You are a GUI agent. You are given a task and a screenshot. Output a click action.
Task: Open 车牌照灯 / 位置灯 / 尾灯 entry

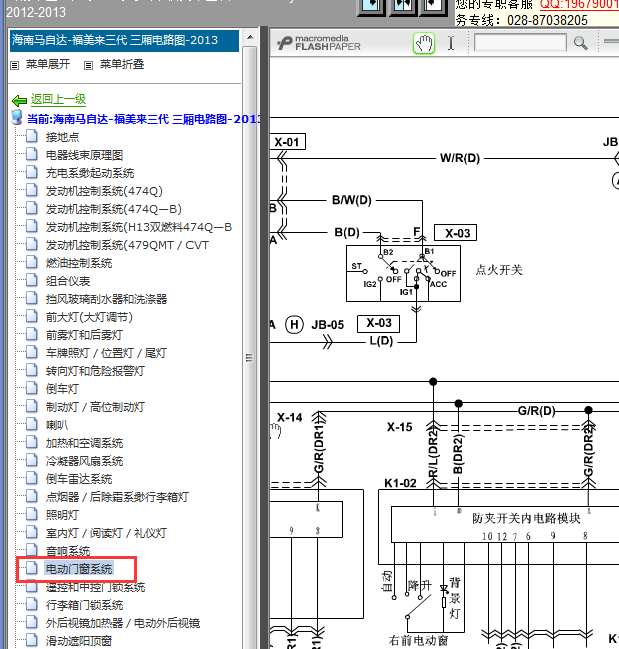pyautogui.click(x=106, y=353)
